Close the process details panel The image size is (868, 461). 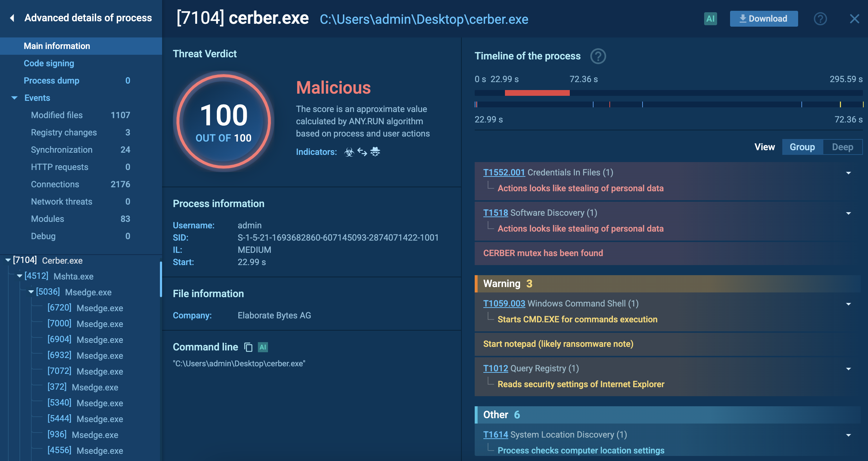(x=854, y=19)
